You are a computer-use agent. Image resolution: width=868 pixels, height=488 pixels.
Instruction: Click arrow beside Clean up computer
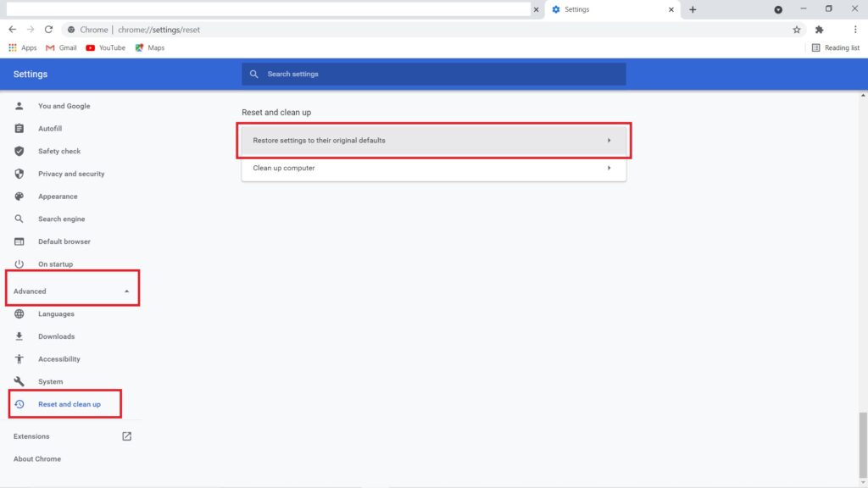pyautogui.click(x=609, y=169)
